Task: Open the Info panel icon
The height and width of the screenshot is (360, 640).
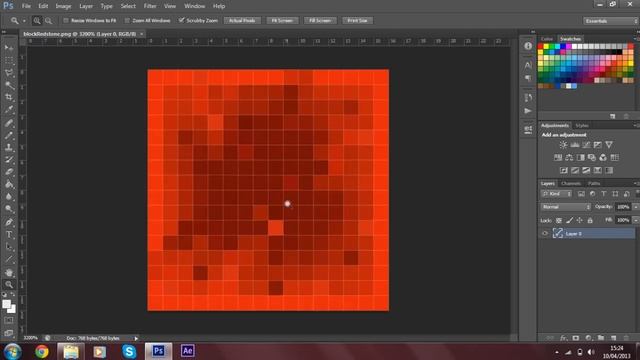Action: tap(528, 46)
